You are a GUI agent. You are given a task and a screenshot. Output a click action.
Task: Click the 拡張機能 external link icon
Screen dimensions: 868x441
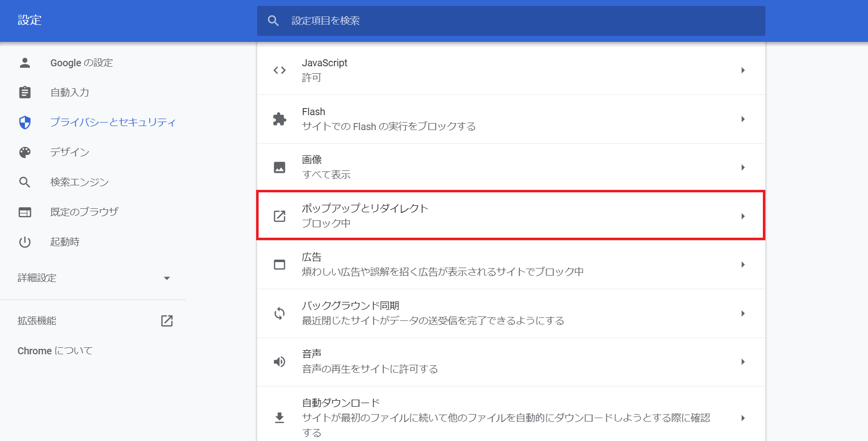[167, 321]
